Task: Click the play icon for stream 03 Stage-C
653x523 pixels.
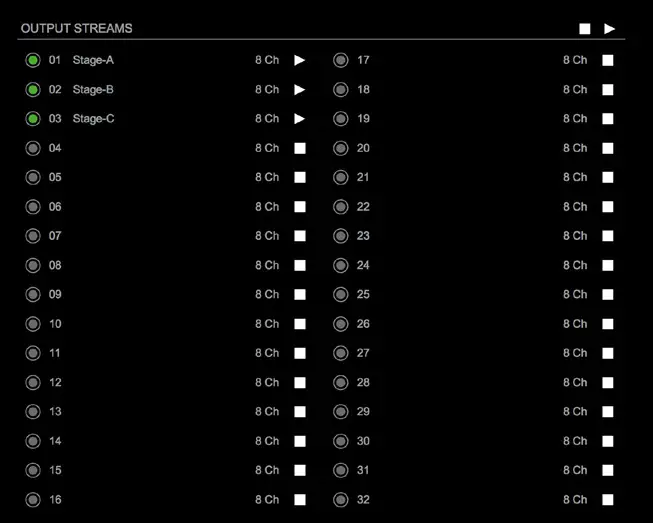Action: [299, 119]
